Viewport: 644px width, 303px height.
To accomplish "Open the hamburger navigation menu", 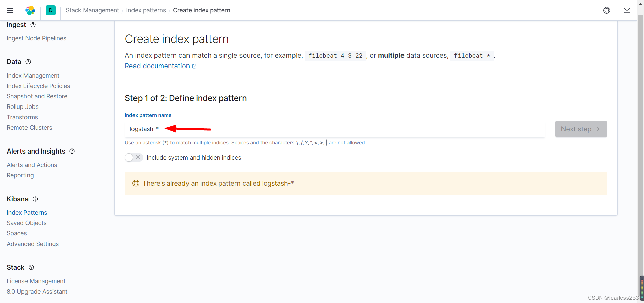I will 10,10.
